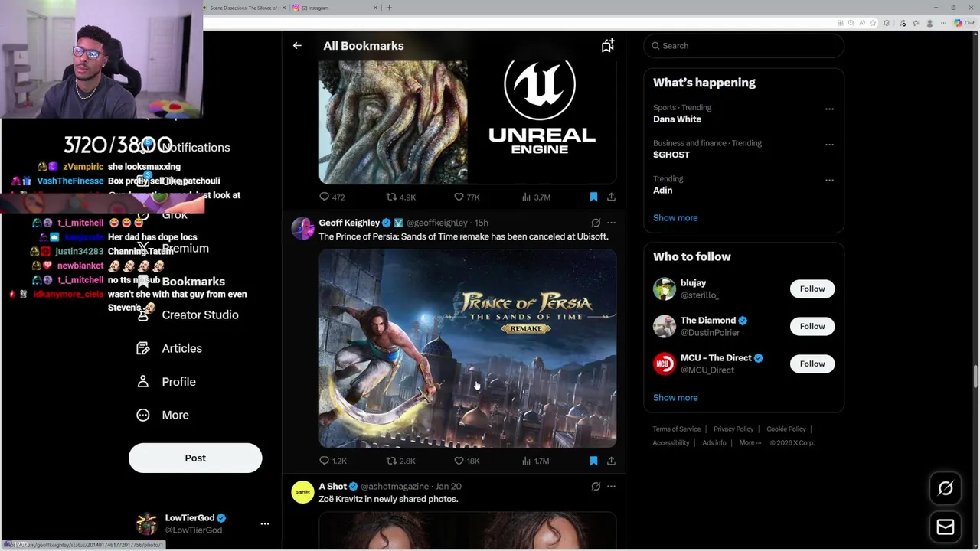This screenshot has width=980, height=551.
Task: Click the Search input field
Action: pyautogui.click(x=743, y=46)
